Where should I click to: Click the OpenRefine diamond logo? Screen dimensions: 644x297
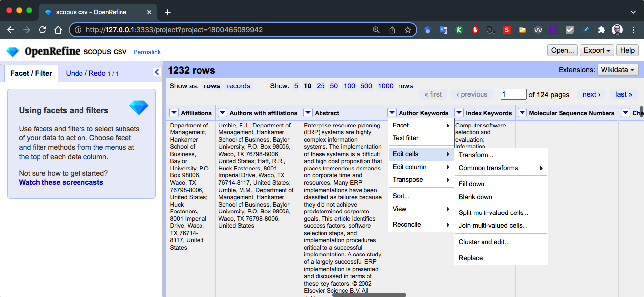point(12,51)
